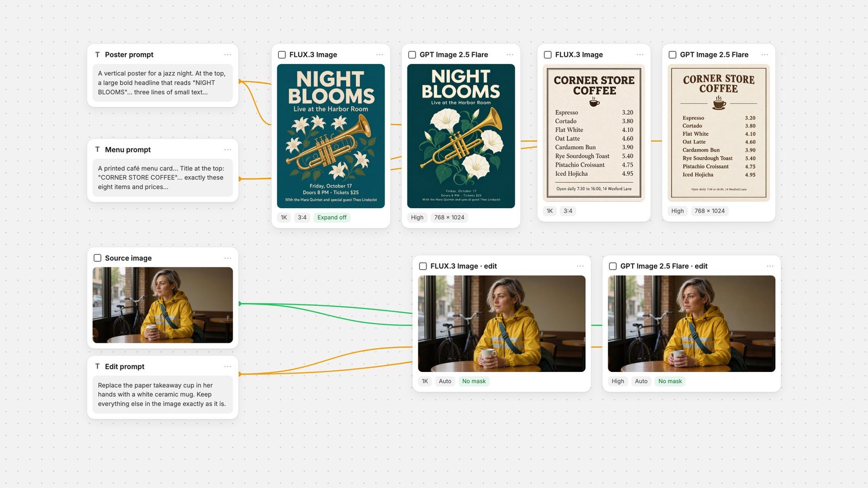Click the Corner Store Coffee menu from FLUX.3
This screenshot has width=868, height=488.
[594, 133]
